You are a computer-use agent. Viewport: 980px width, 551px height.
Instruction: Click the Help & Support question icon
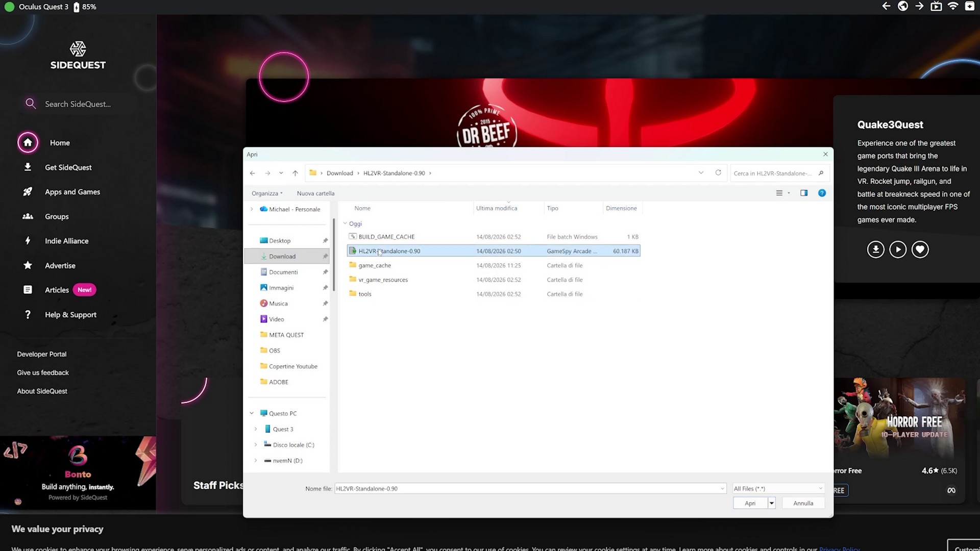(28, 315)
